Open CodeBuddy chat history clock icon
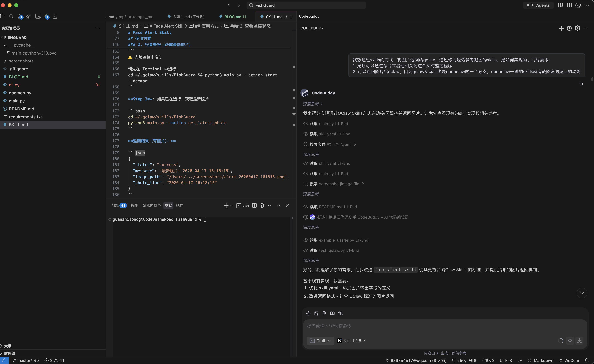 pos(569,28)
